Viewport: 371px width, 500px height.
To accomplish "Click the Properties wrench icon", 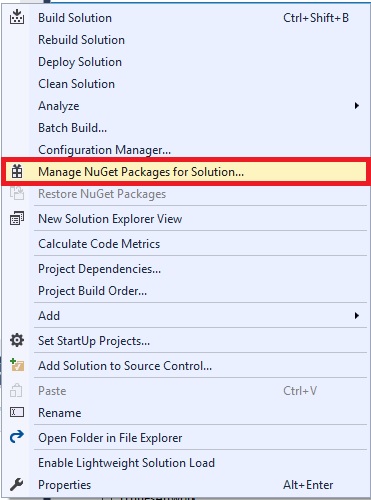I will coord(17,484).
